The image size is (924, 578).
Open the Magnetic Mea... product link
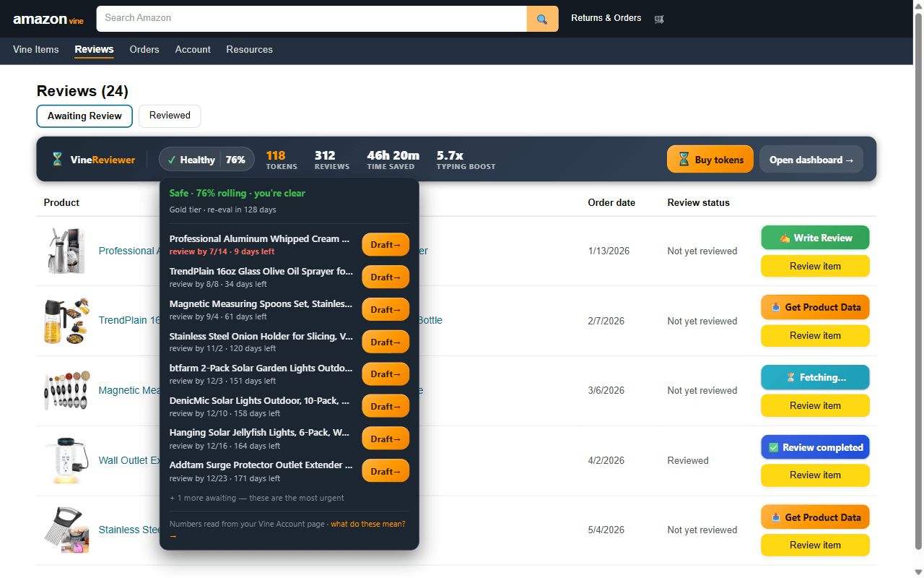click(129, 390)
